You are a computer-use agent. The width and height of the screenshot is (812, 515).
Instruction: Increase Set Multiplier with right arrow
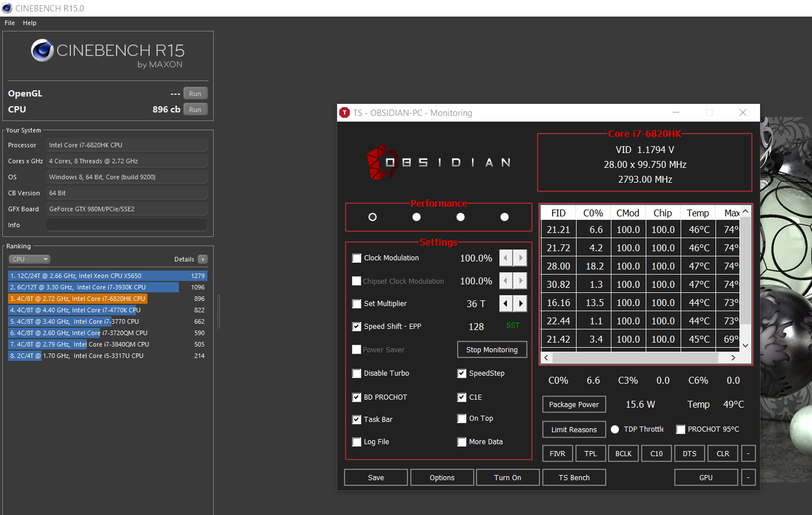click(520, 304)
